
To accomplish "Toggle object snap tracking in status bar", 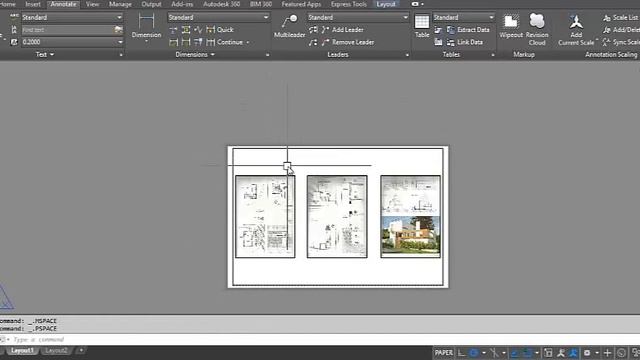I will pos(514,353).
